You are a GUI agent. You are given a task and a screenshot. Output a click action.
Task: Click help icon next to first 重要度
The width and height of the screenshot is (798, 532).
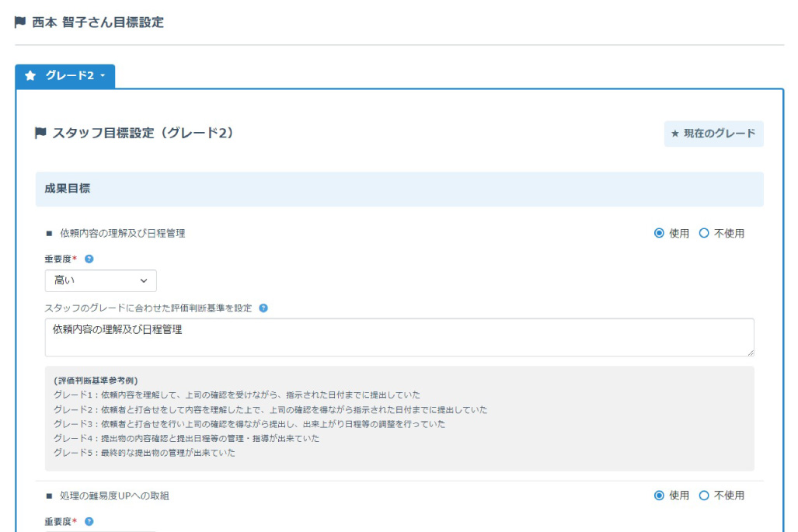(89, 259)
